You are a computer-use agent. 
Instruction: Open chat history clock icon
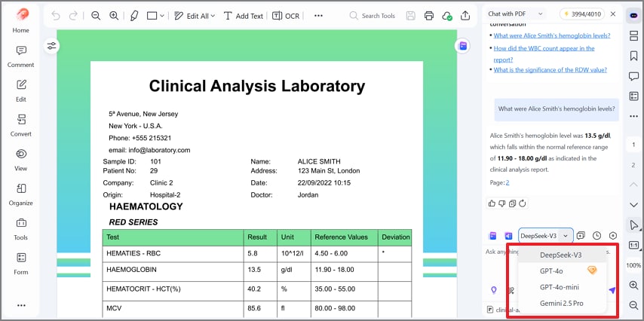coord(596,236)
